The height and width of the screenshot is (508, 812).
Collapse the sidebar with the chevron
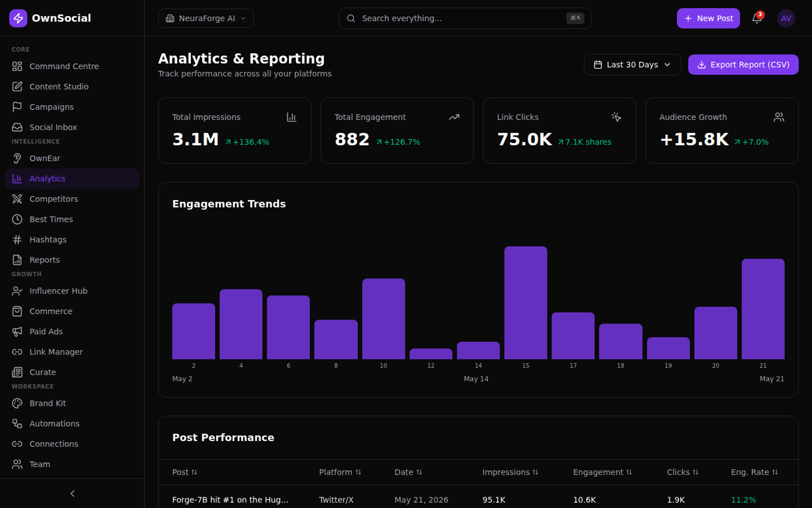point(72,494)
